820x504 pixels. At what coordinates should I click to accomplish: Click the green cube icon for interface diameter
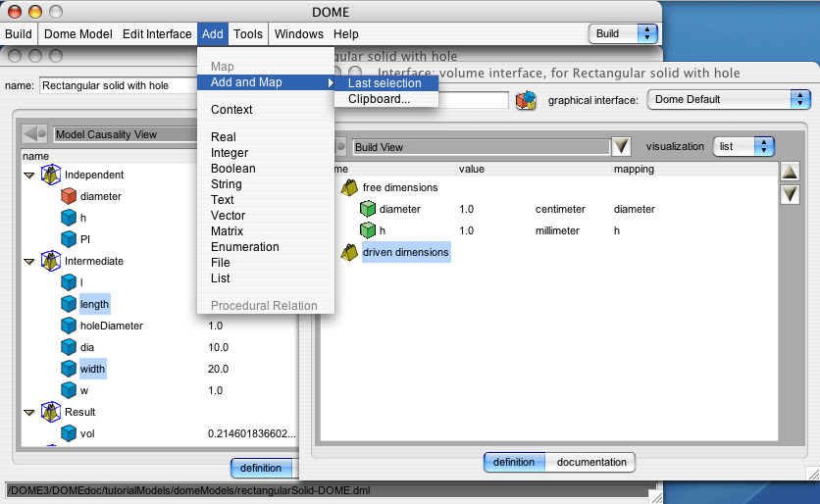368,209
